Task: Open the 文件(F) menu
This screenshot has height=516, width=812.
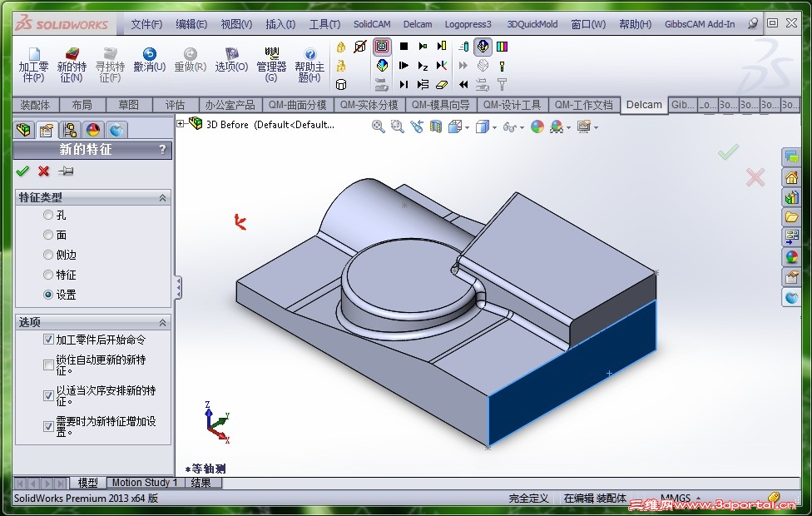Action: tap(146, 24)
